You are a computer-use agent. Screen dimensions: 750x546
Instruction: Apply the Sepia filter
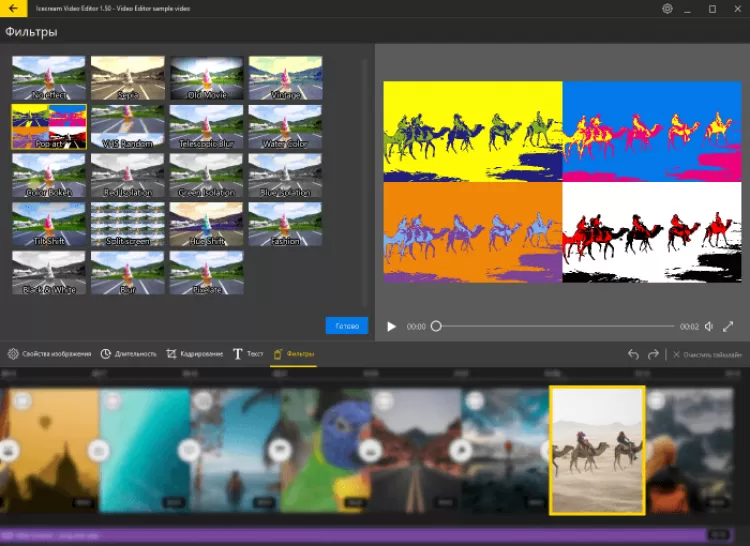click(128, 77)
